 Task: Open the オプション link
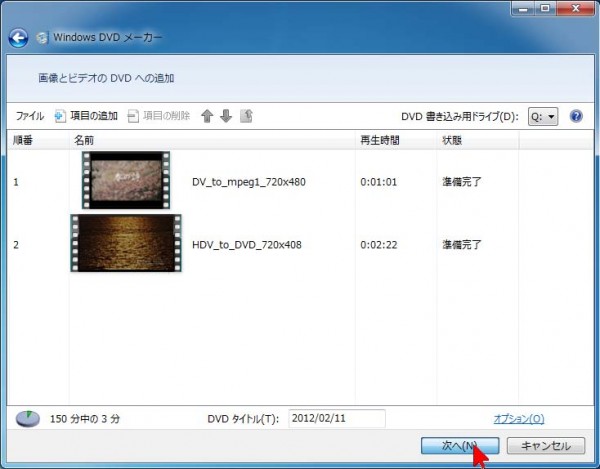pyautogui.click(x=519, y=419)
